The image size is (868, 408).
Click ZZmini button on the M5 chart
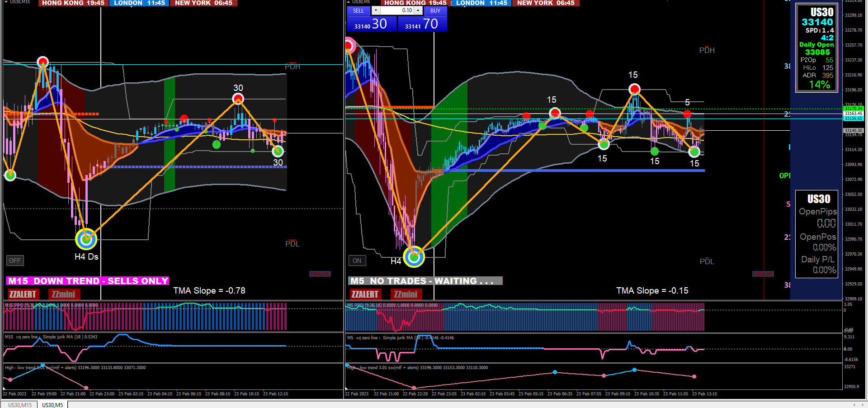pyautogui.click(x=406, y=294)
